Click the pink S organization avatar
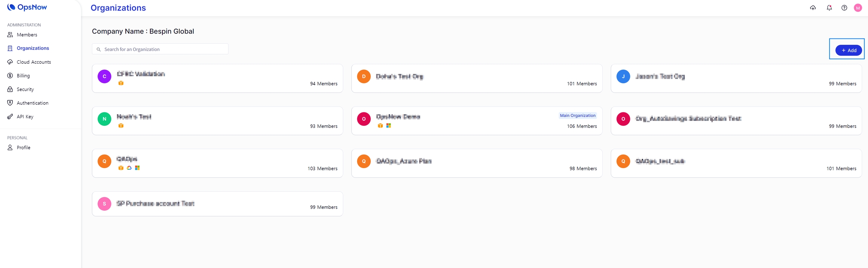Image resolution: width=868 pixels, height=268 pixels. [x=104, y=204]
